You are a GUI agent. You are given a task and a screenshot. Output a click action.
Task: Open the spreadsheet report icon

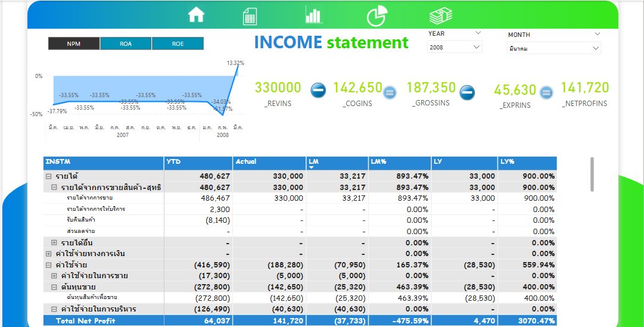[250, 16]
